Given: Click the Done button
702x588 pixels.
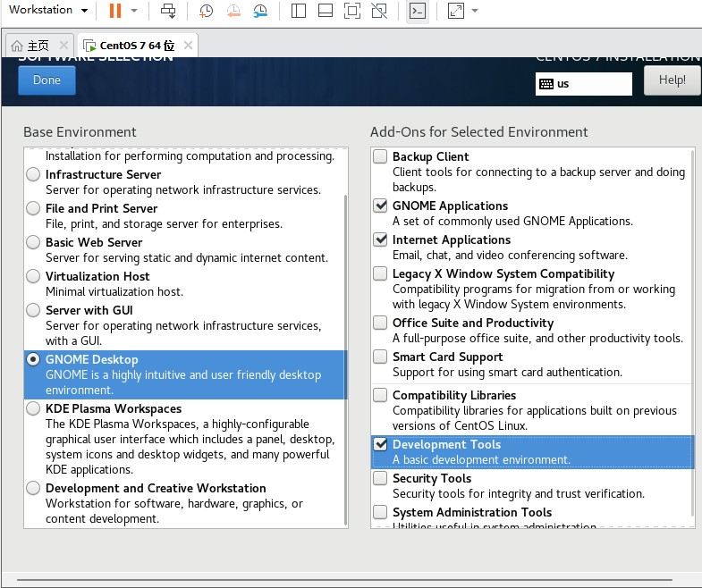Looking at the screenshot, I should click(47, 80).
